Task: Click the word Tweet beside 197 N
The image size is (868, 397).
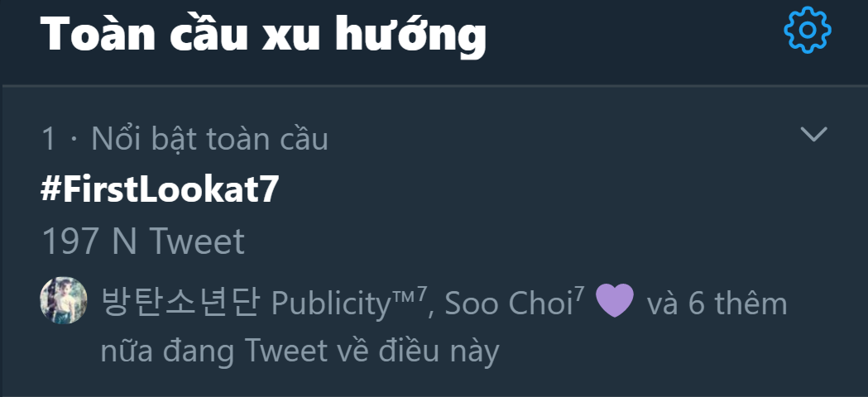Action: coord(196,242)
